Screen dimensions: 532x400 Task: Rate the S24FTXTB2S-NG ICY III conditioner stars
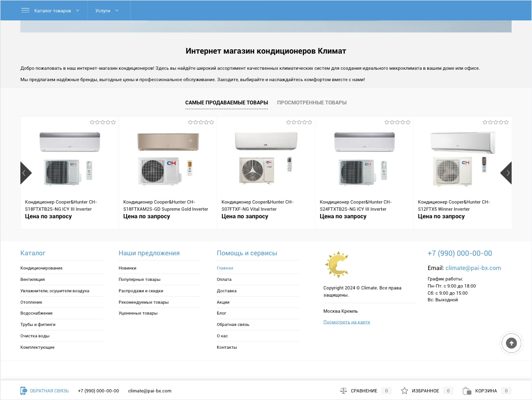[x=397, y=122]
